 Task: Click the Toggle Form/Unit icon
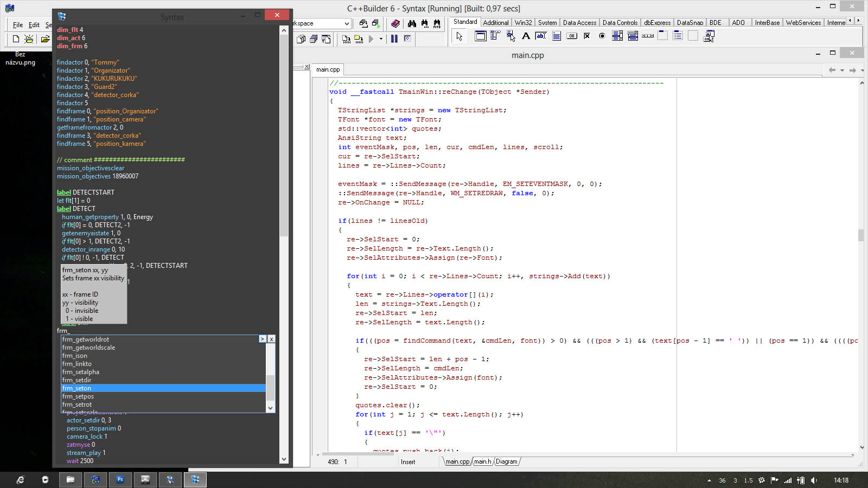(326, 39)
